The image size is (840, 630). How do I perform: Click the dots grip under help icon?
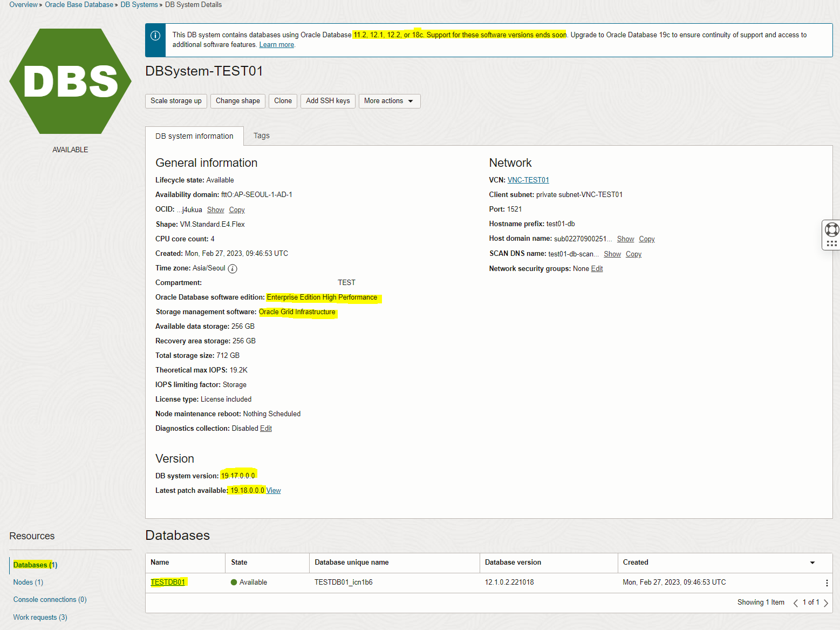click(832, 244)
